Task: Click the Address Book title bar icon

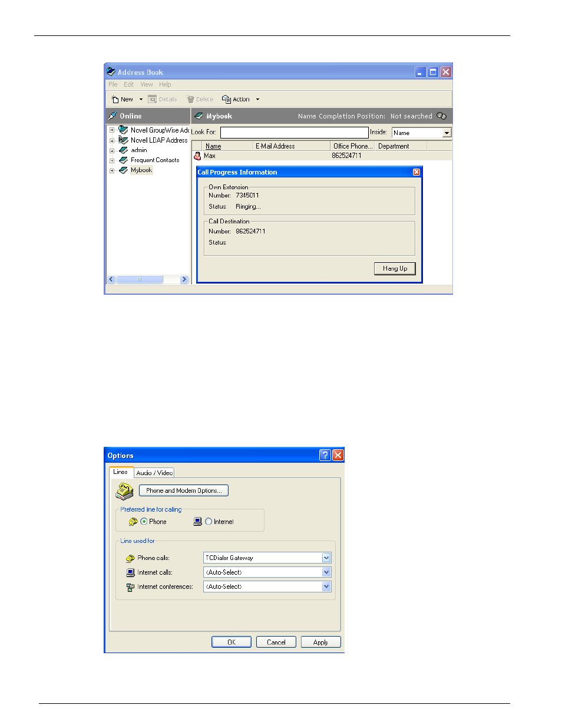Action: point(111,72)
